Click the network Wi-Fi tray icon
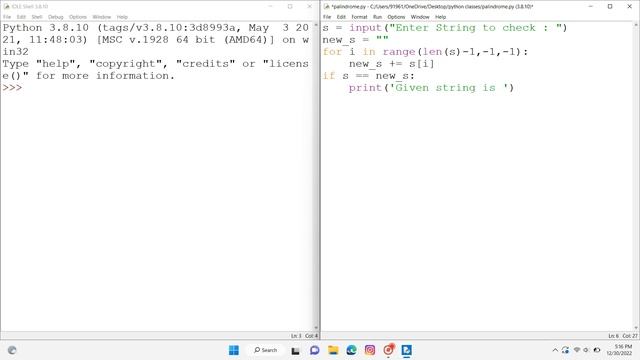The width and height of the screenshot is (640, 360). (x=577, y=350)
